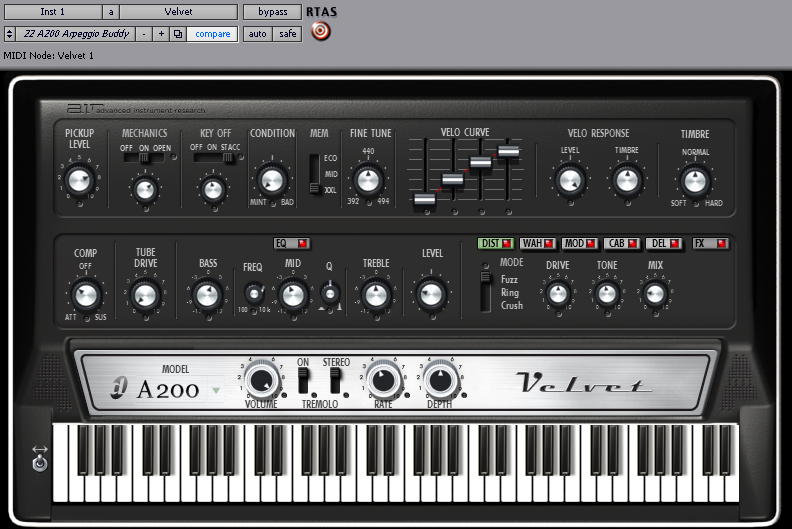
Task: Click the Key Off/On/Stacc slide switch
Action: pyautogui.click(x=215, y=158)
